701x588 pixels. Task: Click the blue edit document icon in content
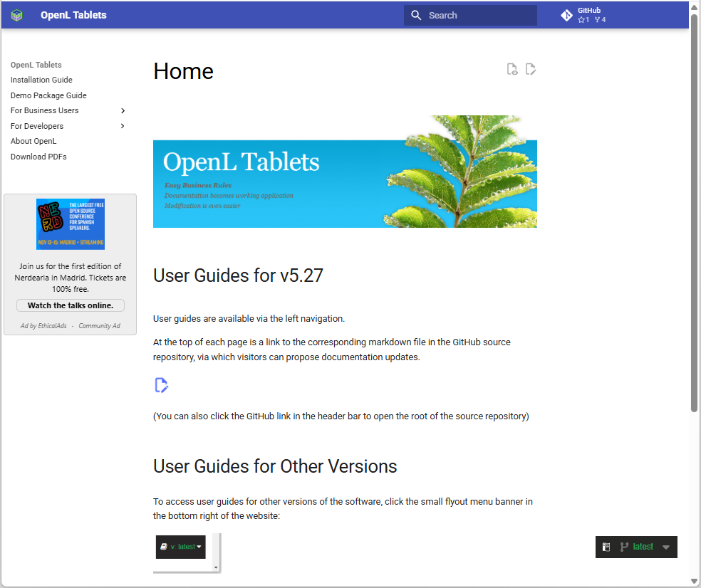[162, 385]
